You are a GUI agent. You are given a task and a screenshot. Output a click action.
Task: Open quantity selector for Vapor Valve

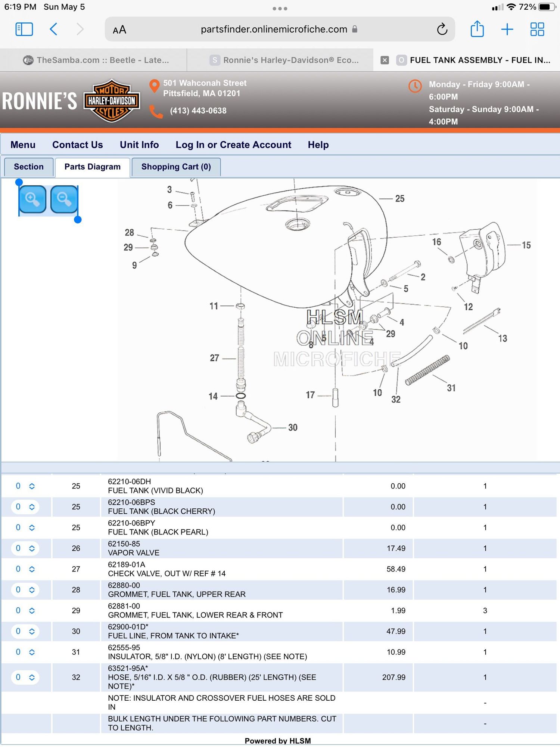25,548
